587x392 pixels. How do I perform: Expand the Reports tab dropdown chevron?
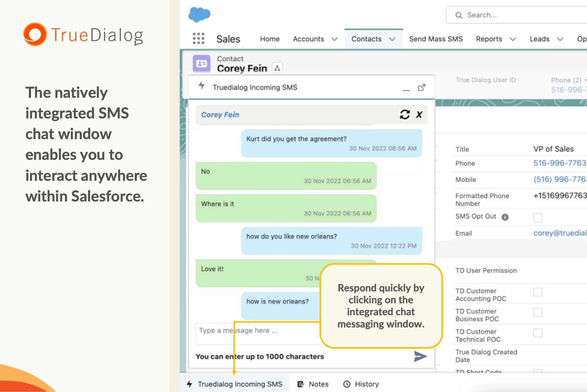[513, 39]
